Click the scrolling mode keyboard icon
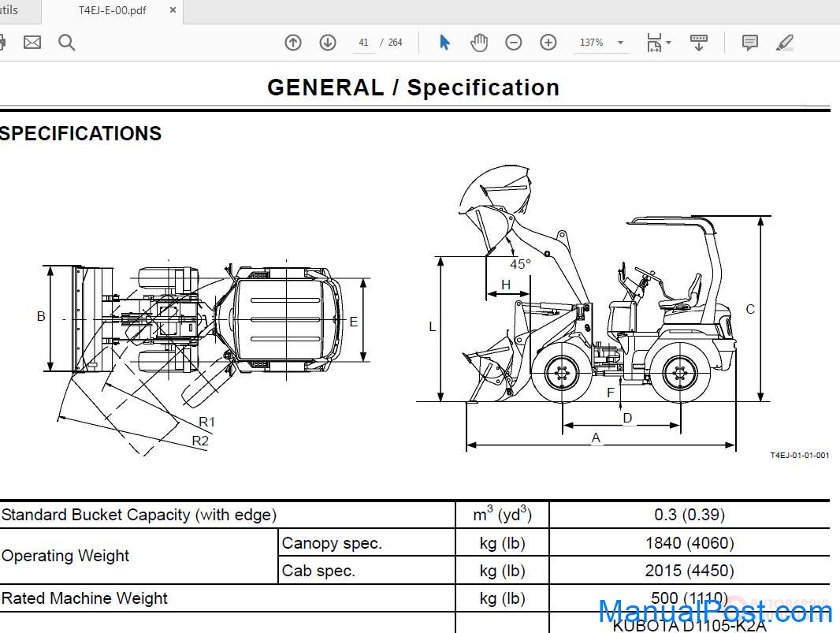Viewport: 840px width, 633px height. 699,43
